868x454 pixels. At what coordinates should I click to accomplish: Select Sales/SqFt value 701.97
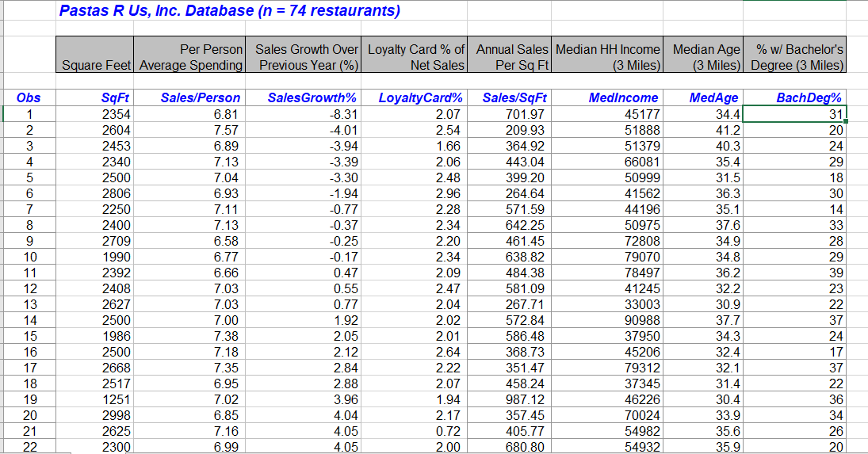click(x=509, y=114)
